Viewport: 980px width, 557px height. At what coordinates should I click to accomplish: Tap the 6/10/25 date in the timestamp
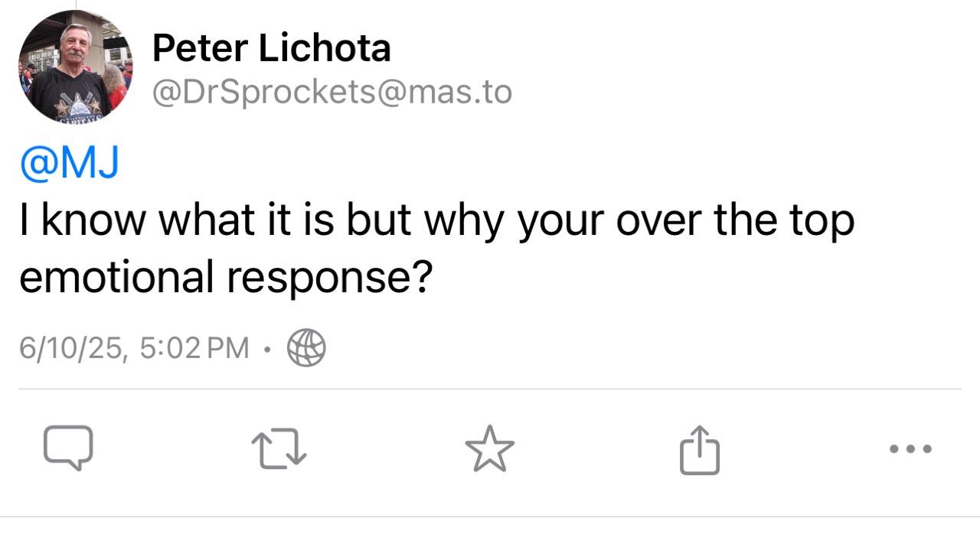click(x=73, y=348)
